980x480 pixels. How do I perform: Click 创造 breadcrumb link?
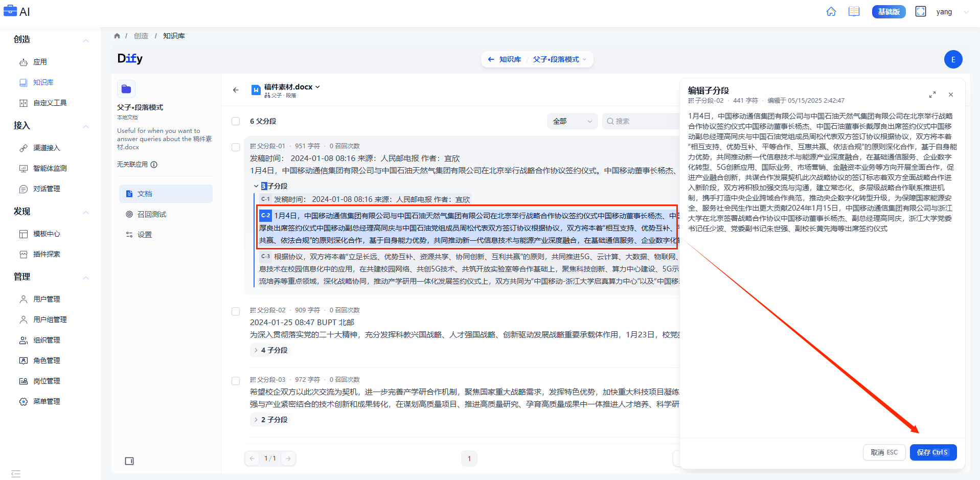click(x=141, y=36)
